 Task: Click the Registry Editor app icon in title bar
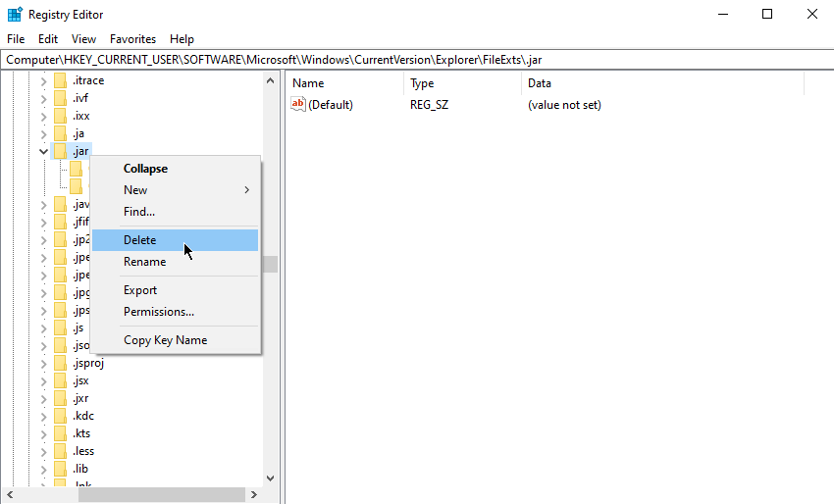(x=15, y=15)
